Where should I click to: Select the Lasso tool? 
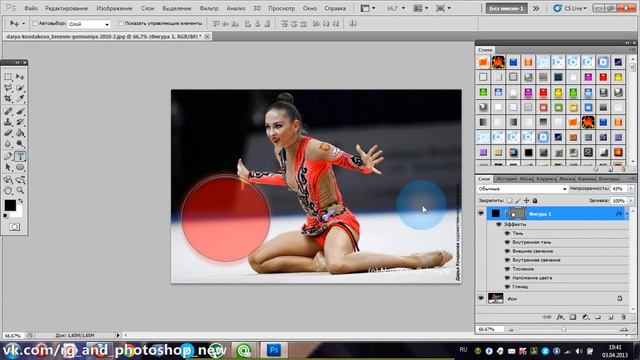8,88
